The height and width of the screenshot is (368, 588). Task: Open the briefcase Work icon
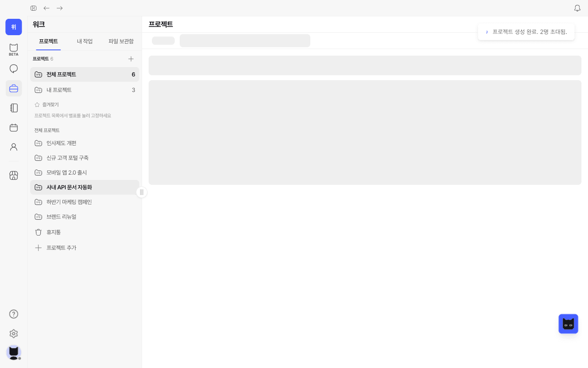coord(13,88)
